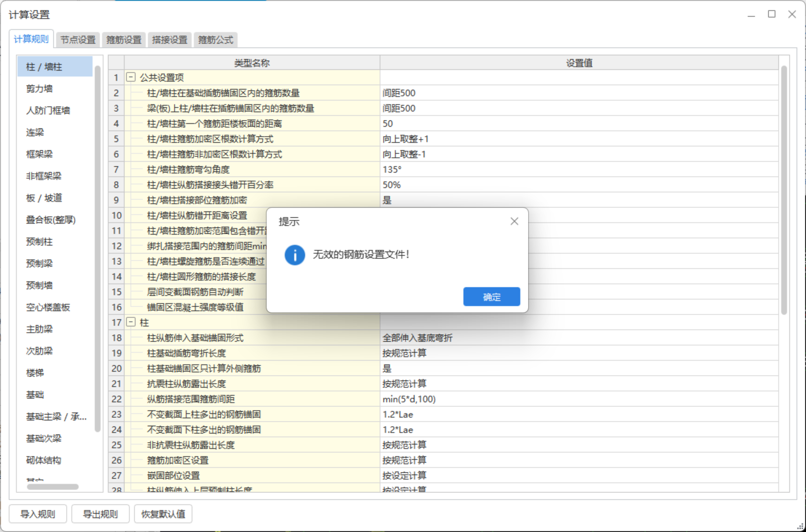The width and height of the screenshot is (806, 532).
Task: Select the 柱纵筋伸入基础锚固形式 row name
Action: click(x=195, y=338)
